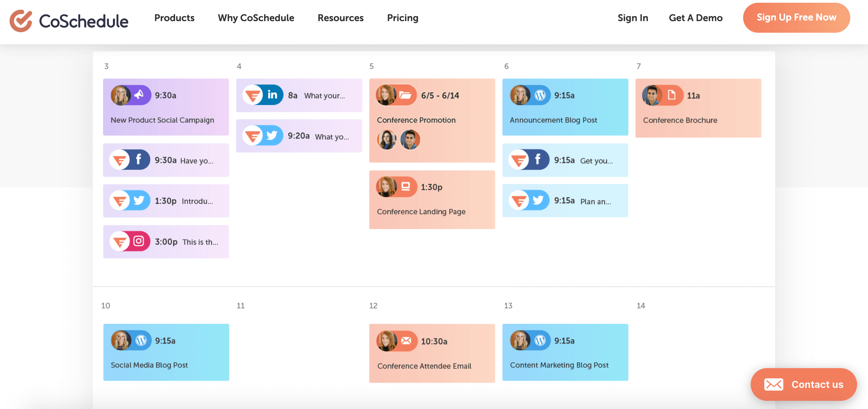Click the Twitter icon on 9:20a post
This screenshot has width=868, height=409.
pos(272,136)
